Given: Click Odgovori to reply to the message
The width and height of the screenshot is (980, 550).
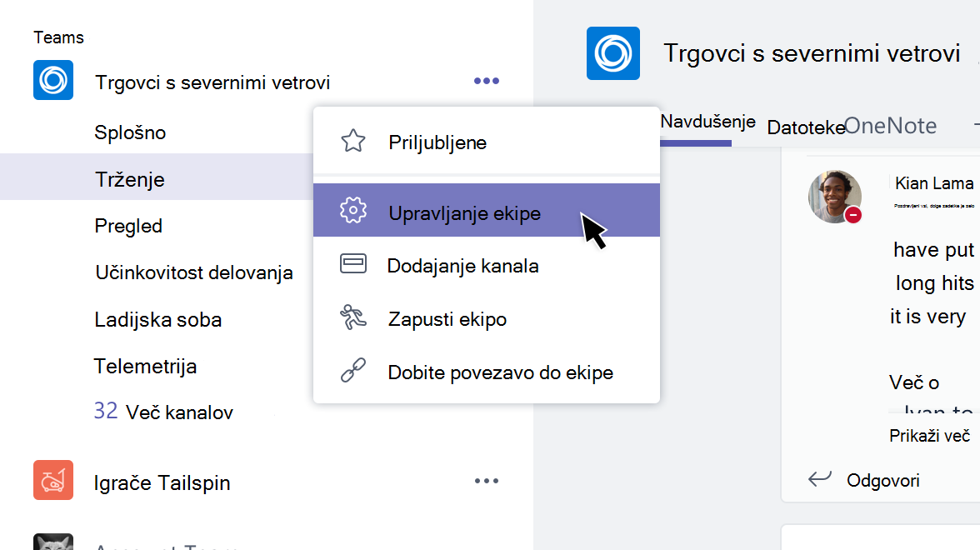Looking at the screenshot, I should pyautogui.click(x=883, y=480).
